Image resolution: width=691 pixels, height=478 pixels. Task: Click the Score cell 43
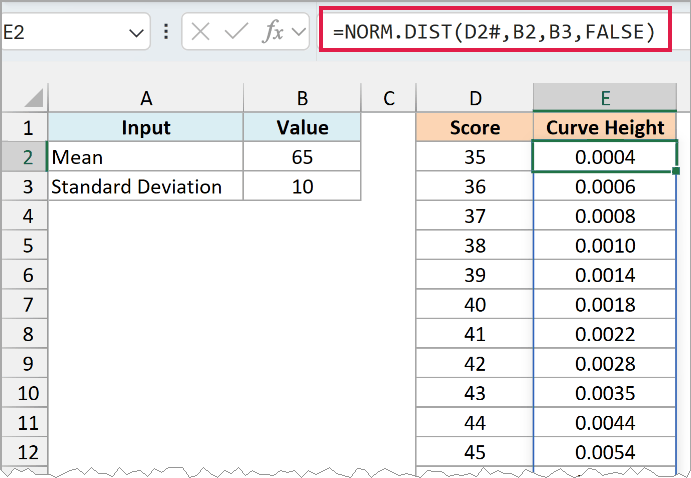[475, 393]
